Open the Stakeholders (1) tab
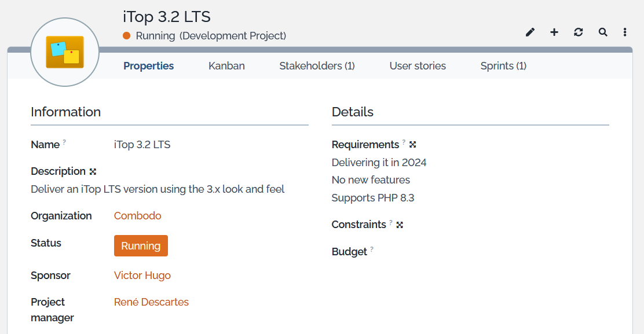 [x=317, y=66]
